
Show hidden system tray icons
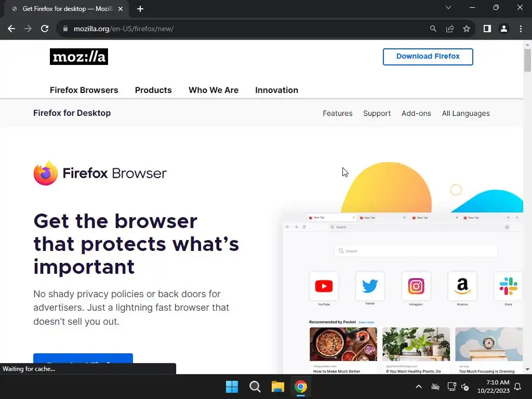[419, 387]
